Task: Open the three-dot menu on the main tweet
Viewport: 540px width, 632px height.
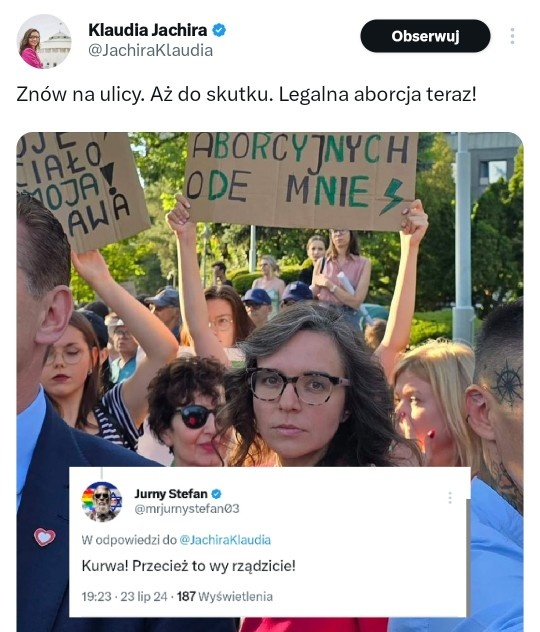Action: [x=512, y=36]
